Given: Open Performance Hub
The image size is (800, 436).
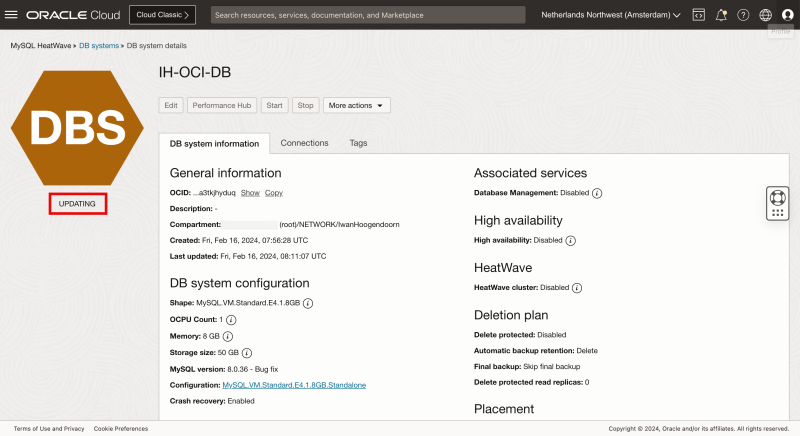Looking at the screenshot, I should (x=222, y=106).
